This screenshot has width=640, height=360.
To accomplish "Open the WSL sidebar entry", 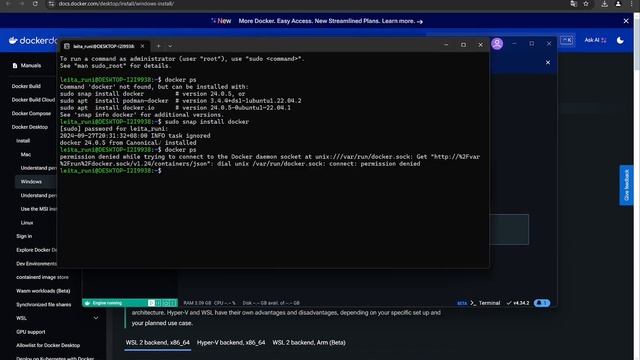I will pos(21,318).
